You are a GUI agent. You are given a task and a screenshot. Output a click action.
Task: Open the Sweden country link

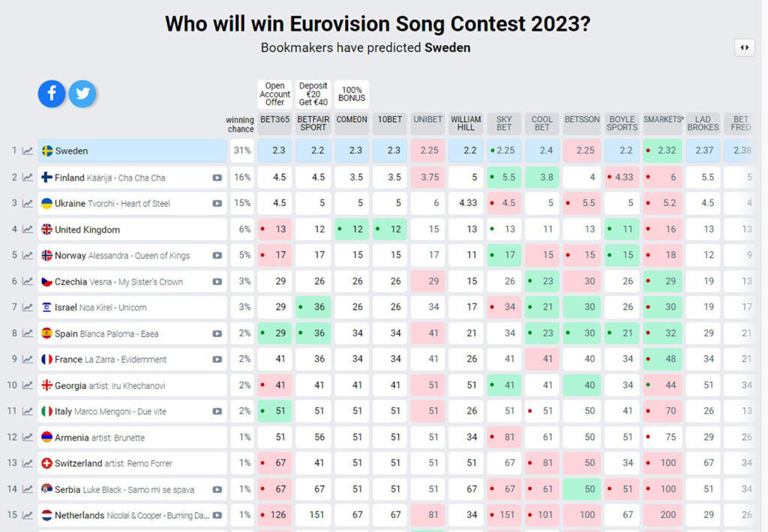pyautogui.click(x=71, y=151)
